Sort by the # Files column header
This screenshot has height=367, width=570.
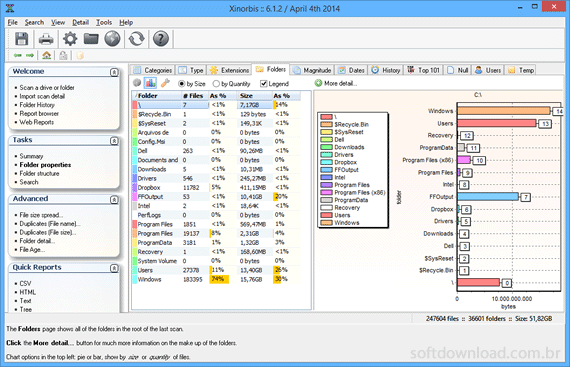195,96
